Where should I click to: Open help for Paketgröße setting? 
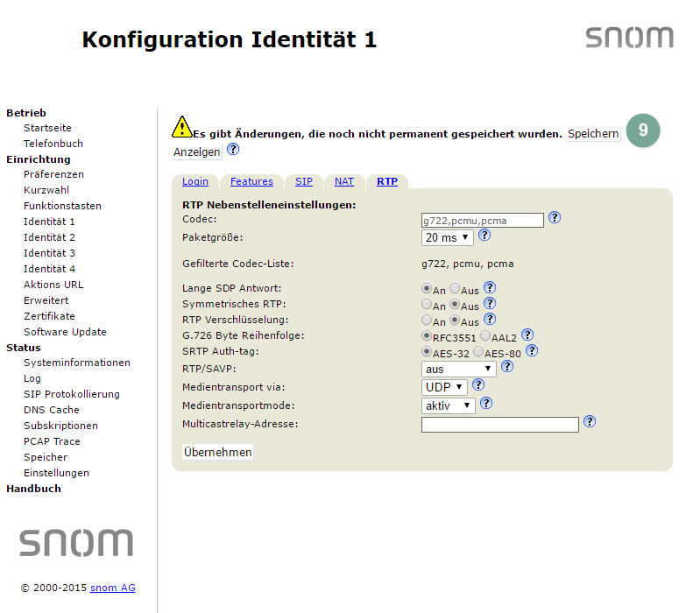coord(484,236)
